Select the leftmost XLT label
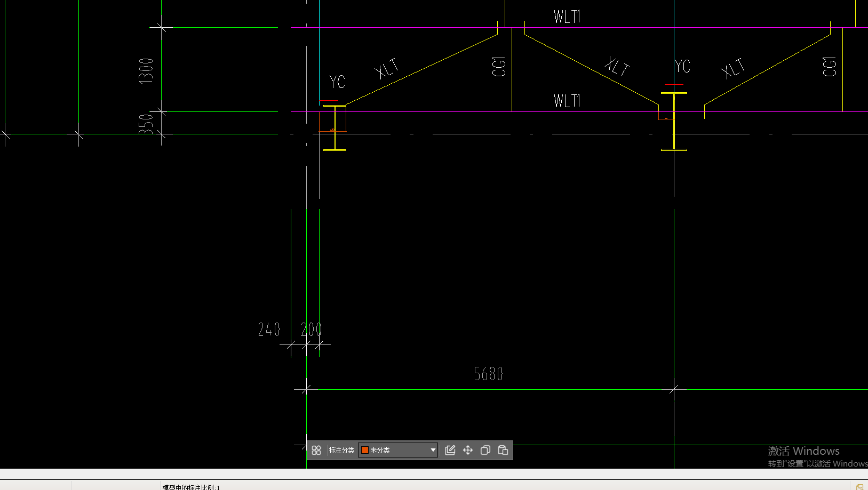The image size is (868, 490). (386, 68)
